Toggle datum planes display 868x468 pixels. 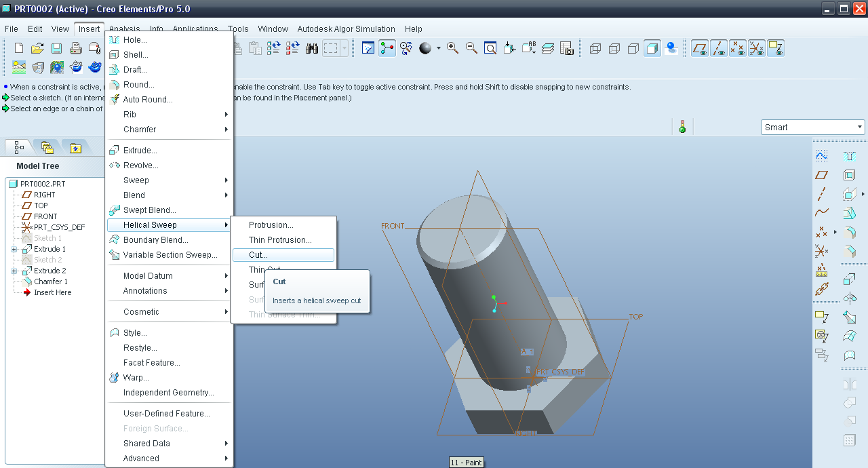pos(700,48)
